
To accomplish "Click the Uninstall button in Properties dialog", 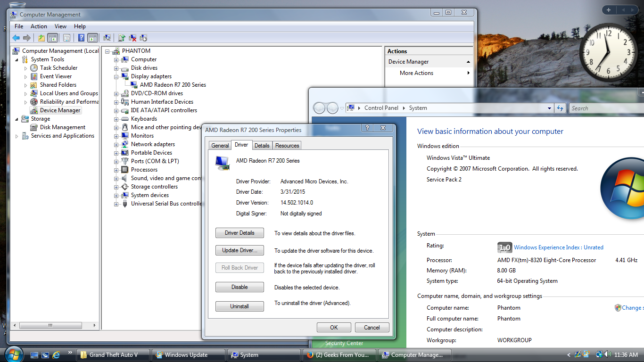I will point(239,306).
